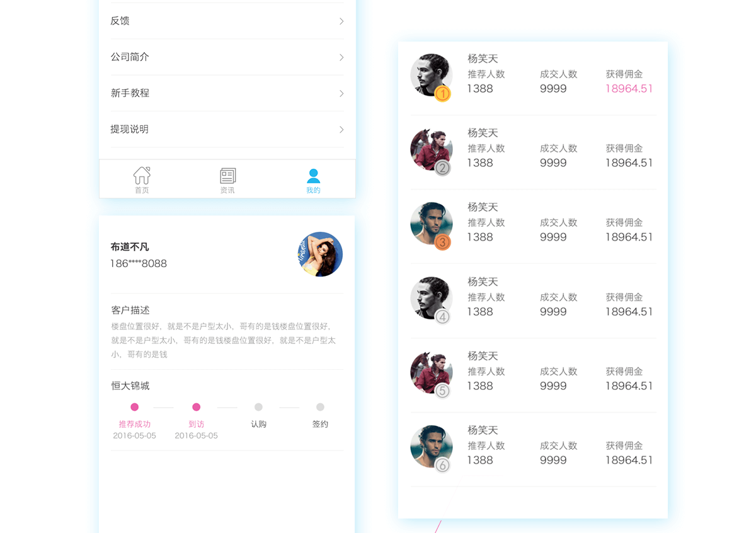This screenshot has width=756, height=533.
Task: Click the bronze rank 3 medal badge
Action: click(x=443, y=243)
